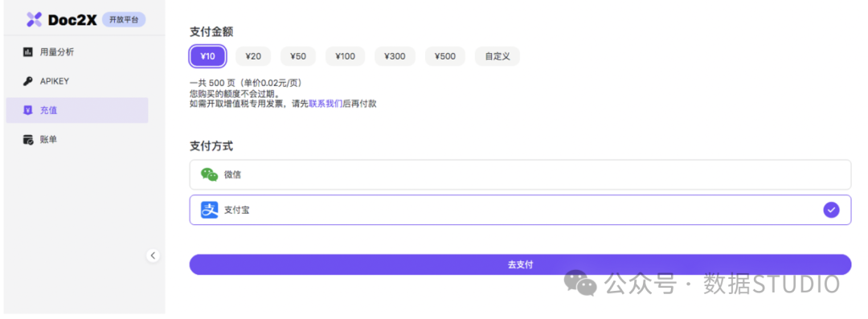This screenshot has height=319, width=868.
Task: Click the Doc2X logo icon
Action: [x=34, y=20]
